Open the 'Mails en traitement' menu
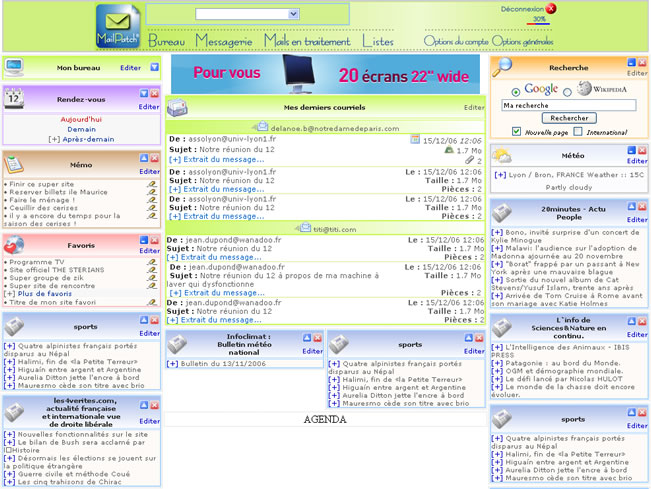Screen dimensions: 651x489 coord(307,41)
